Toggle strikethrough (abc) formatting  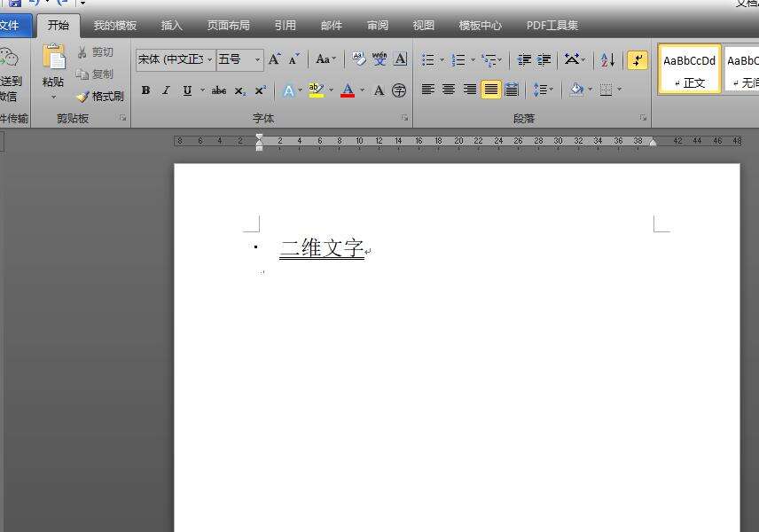tap(219, 90)
